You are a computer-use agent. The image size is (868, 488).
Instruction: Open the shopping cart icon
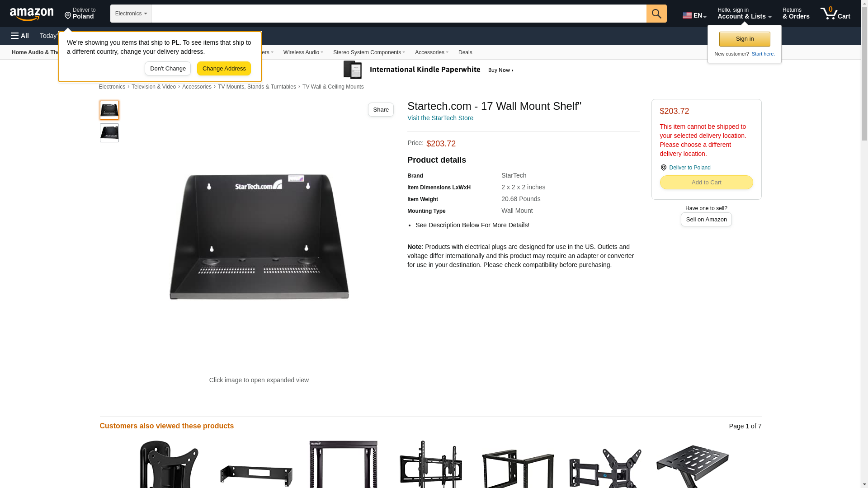(x=835, y=13)
